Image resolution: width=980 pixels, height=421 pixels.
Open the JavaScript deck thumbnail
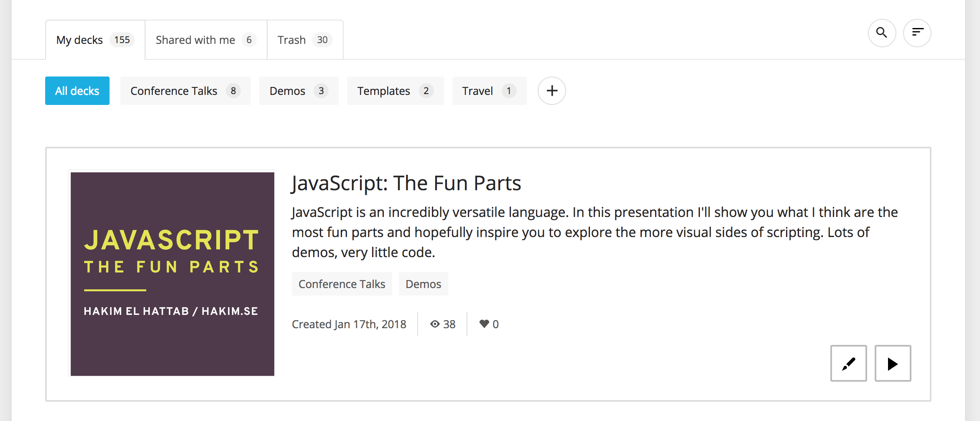pyautogui.click(x=172, y=274)
